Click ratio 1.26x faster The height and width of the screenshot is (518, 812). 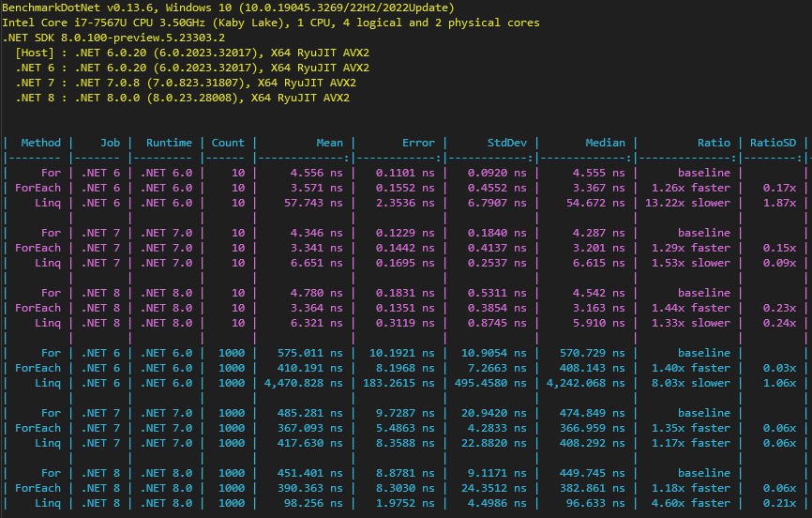tap(691, 188)
